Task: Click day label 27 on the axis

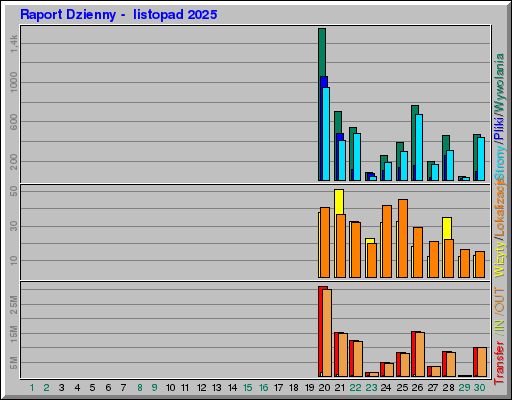Action: click(433, 388)
